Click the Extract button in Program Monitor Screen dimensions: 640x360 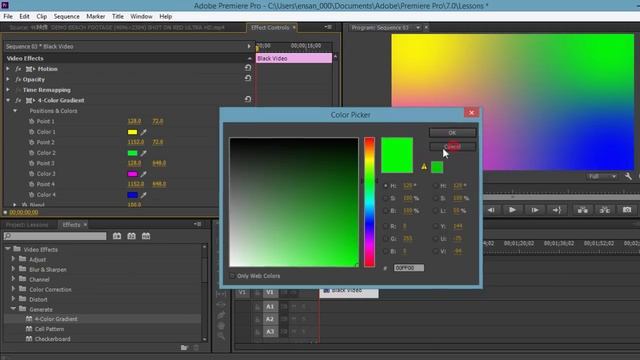point(604,210)
